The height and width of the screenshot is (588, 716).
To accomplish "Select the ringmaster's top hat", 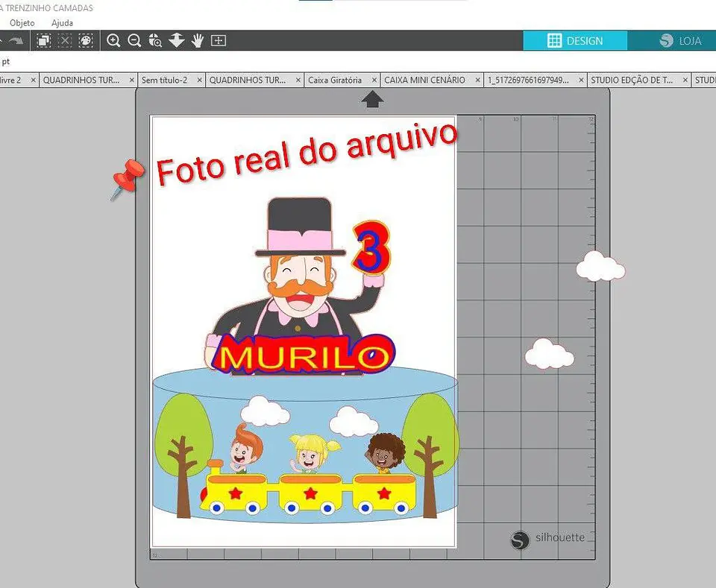I will tap(300, 227).
